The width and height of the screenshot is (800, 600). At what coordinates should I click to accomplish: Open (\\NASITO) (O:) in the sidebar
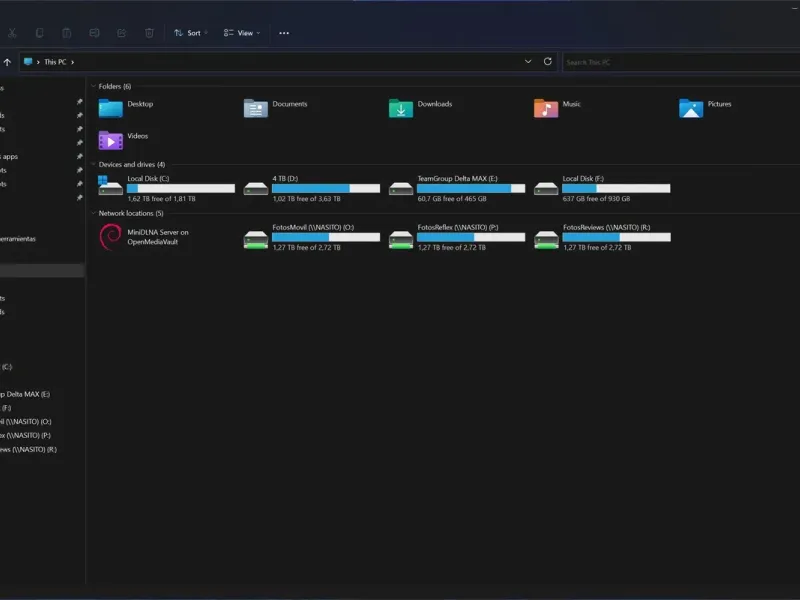coord(26,422)
